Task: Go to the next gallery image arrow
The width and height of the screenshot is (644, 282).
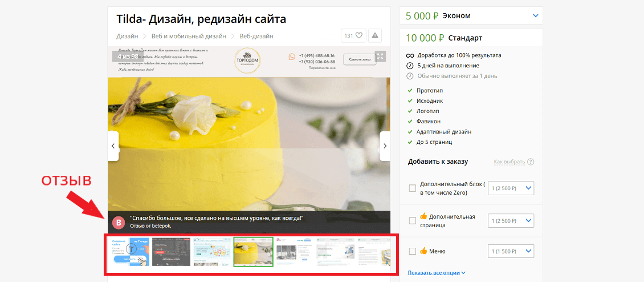Action: coord(385,146)
